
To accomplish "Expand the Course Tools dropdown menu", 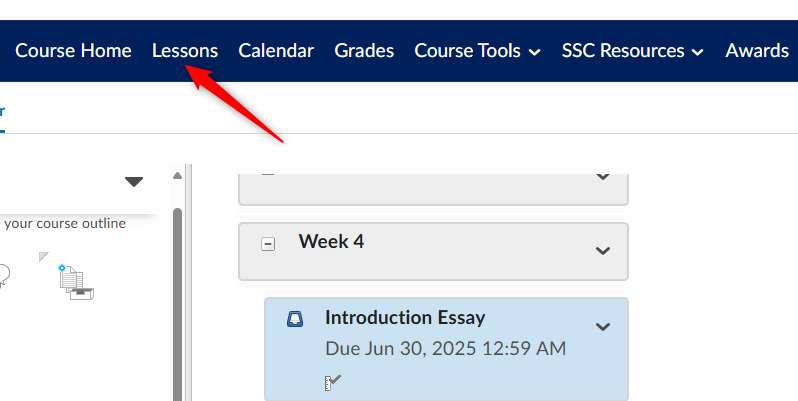I will (477, 51).
